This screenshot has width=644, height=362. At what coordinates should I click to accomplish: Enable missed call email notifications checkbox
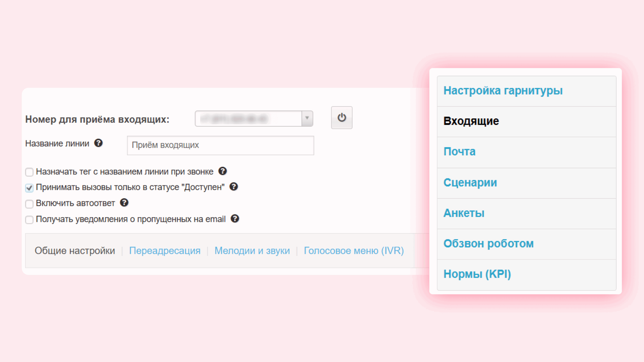(29, 220)
